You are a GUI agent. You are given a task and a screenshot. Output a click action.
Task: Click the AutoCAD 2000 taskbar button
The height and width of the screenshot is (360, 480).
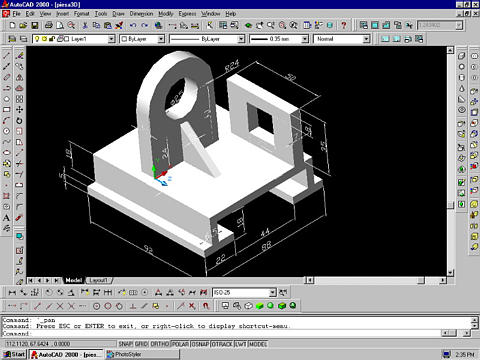coord(66,354)
